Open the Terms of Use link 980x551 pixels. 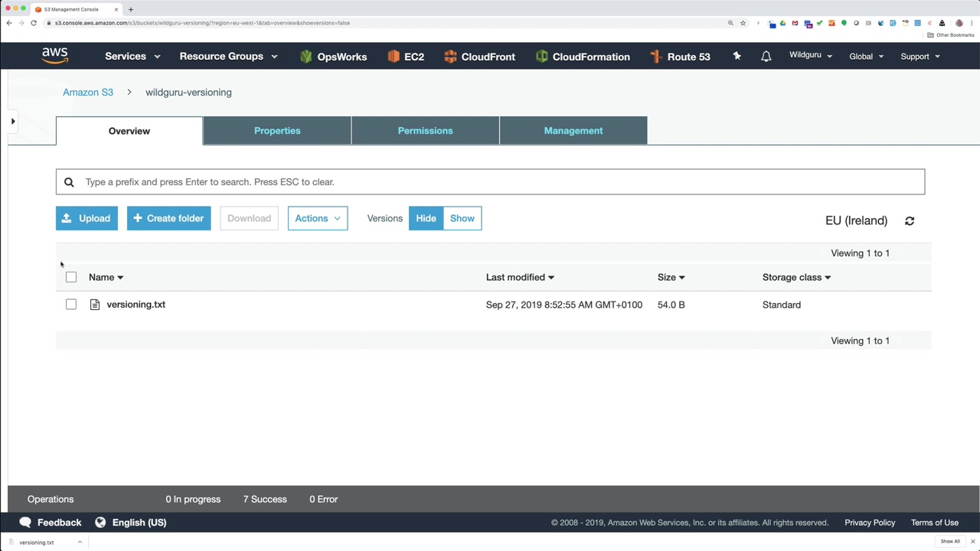tap(935, 523)
